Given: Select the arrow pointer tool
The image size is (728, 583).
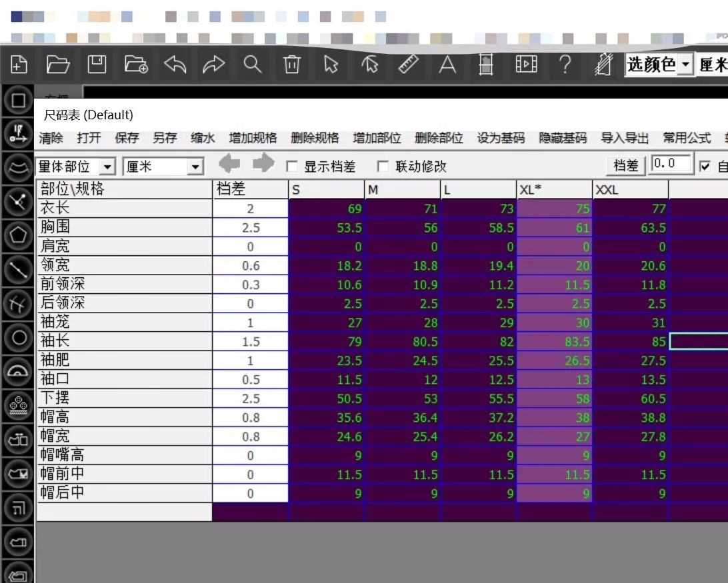Looking at the screenshot, I should coord(331,65).
